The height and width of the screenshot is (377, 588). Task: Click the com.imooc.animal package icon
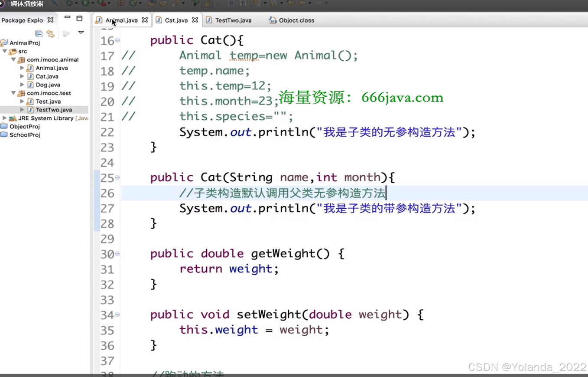coord(21,60)
